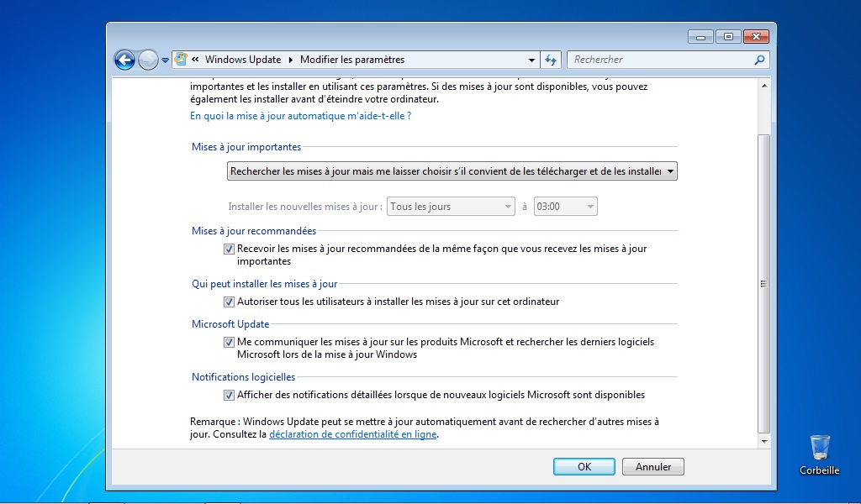The width and height of the screenshot is (861, 504).
Task: Refresh the page with the refresh icon
Action: (x=550, y=60)
